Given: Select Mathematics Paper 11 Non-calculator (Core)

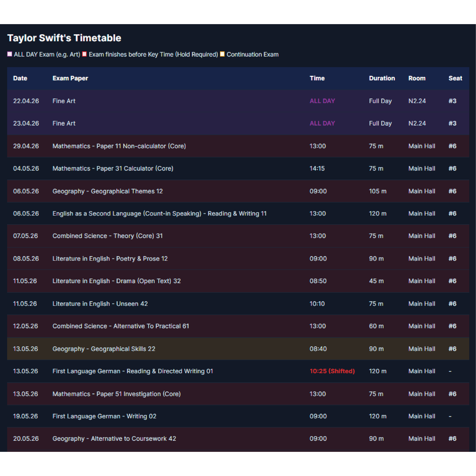Looking at the screenshot, I should [119, 146].
